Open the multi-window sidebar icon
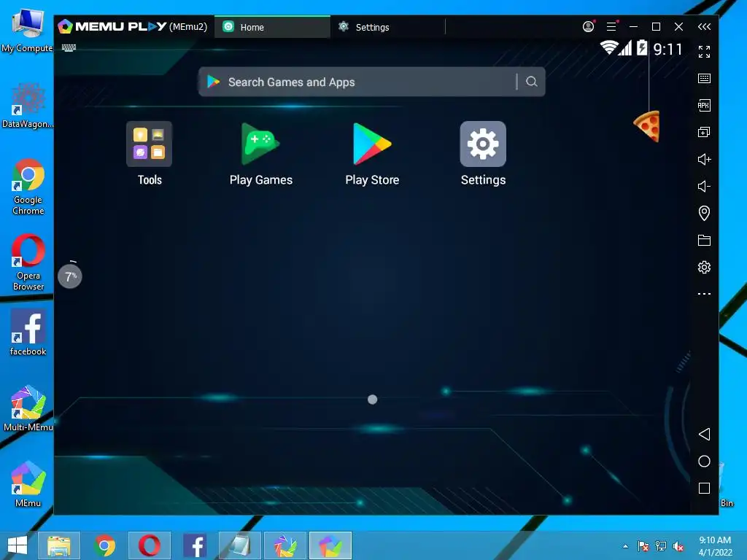 (704, 132)
